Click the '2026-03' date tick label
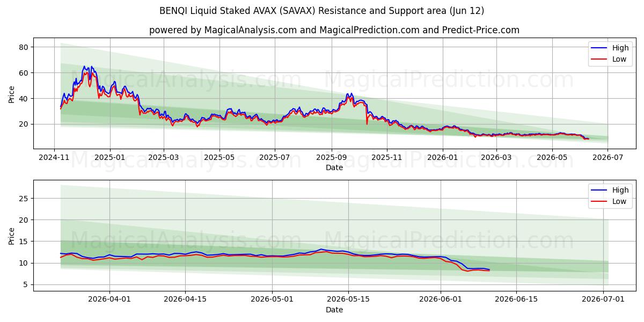644x322 pixels. point(496,158)
